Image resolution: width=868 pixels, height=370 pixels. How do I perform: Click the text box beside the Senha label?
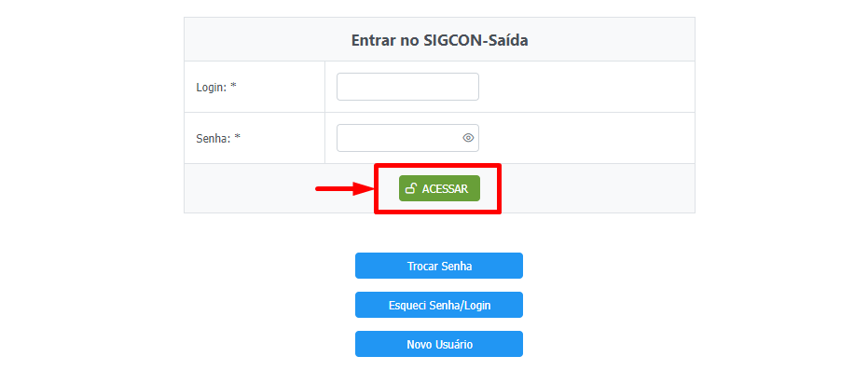(x=407, y=138)
